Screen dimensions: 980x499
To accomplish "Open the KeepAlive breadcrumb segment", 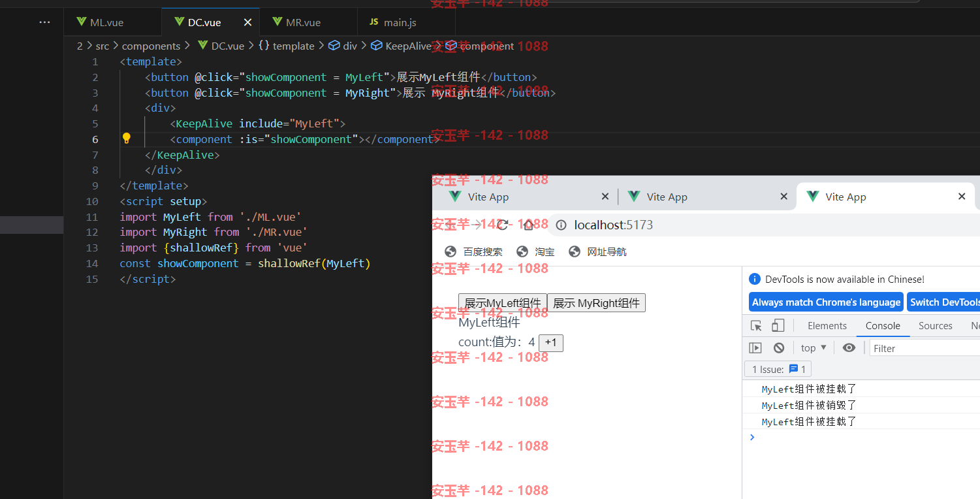I will click(x=402, y=46).
